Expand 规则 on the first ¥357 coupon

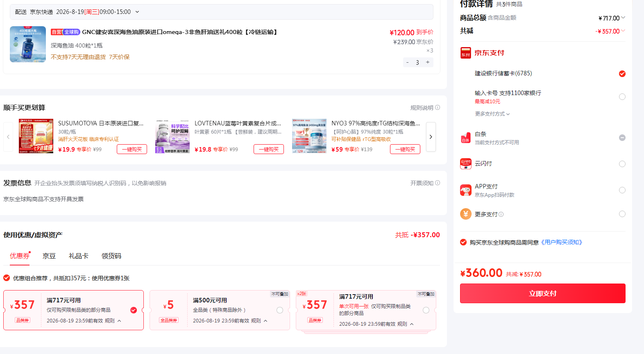coord(113,321)
